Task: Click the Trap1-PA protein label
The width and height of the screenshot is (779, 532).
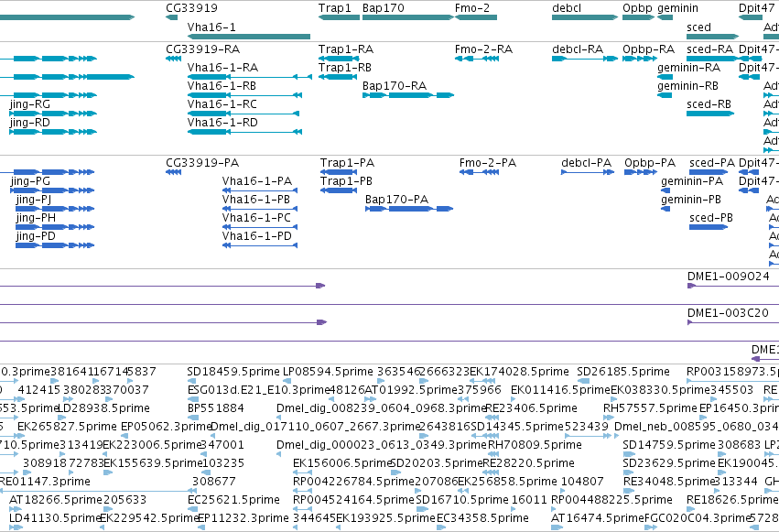Action: 347,163
